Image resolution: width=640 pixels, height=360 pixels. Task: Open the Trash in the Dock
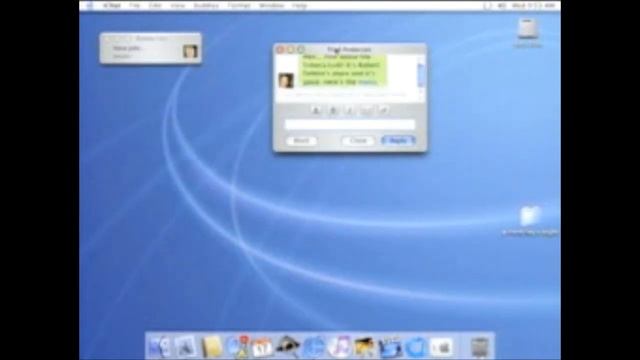(x=480, y=347)
